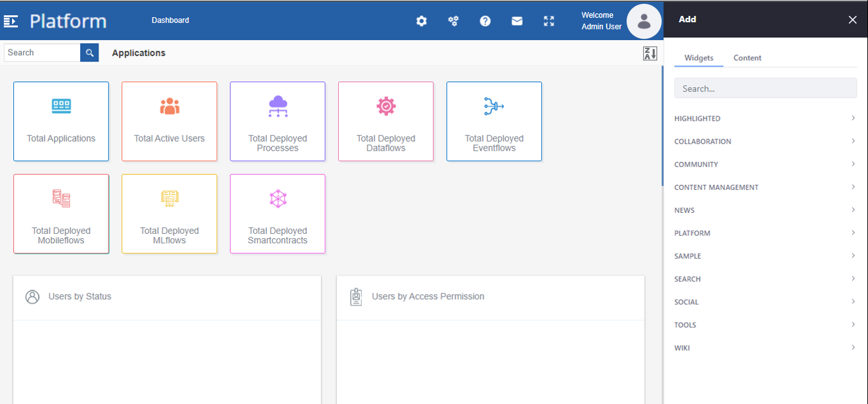Click the Users by Access Permission heading

coord(428,297)
